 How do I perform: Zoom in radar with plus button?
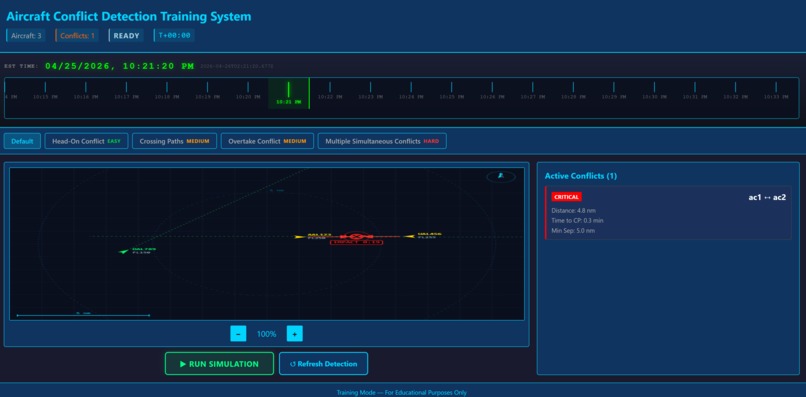click(295, 334)
